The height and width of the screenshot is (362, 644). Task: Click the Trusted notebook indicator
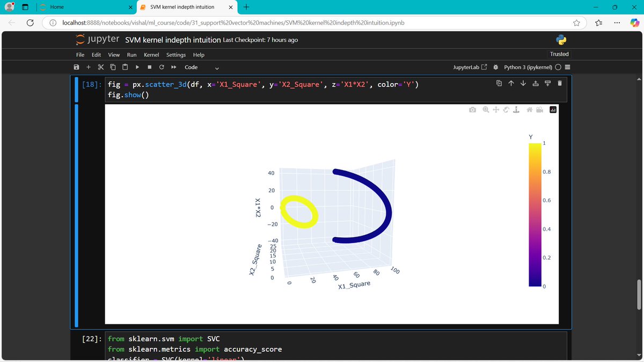(x=559, y=54)
